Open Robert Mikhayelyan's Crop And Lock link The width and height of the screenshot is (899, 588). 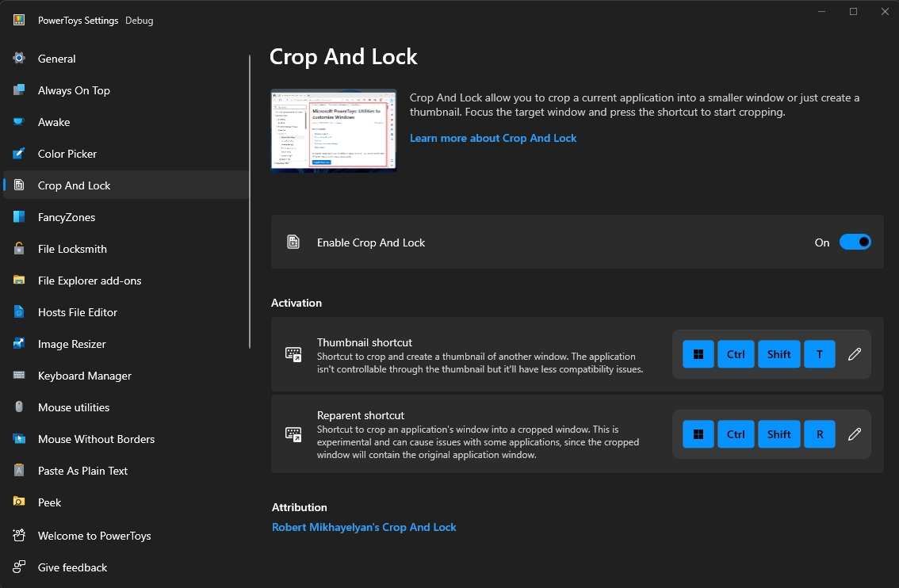click(364, 527)
